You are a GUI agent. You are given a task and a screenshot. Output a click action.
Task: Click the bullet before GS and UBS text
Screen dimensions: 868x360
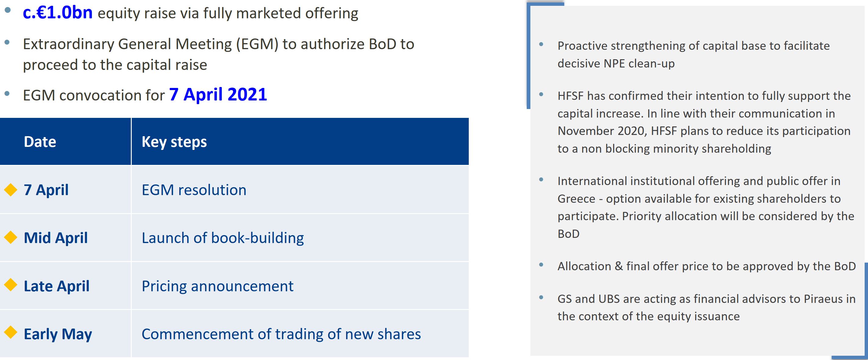[541, 297]
